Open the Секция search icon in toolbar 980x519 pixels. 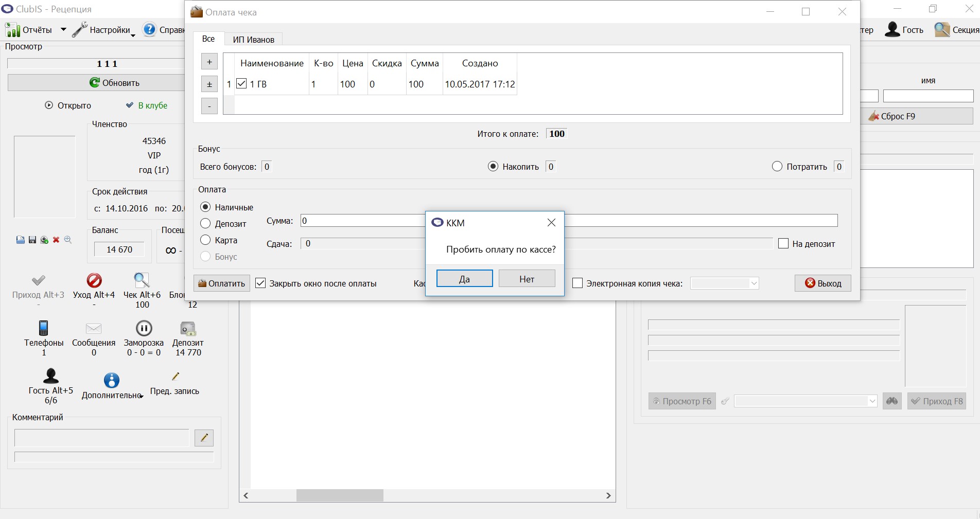942,30
